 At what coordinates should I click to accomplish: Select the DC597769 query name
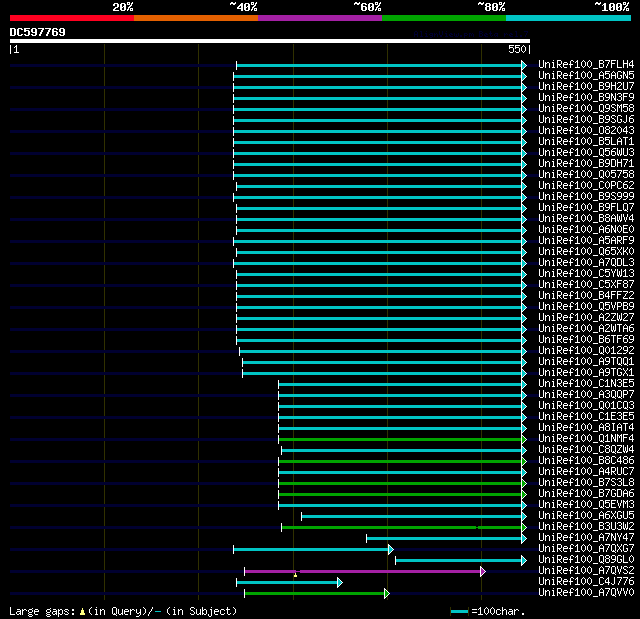[x=38, y=32]
